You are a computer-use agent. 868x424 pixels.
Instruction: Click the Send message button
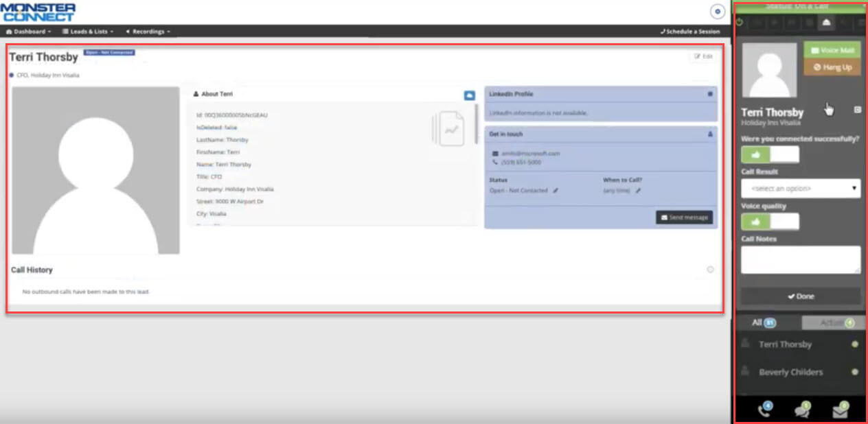pyautogui.click(x=684, y=217)
